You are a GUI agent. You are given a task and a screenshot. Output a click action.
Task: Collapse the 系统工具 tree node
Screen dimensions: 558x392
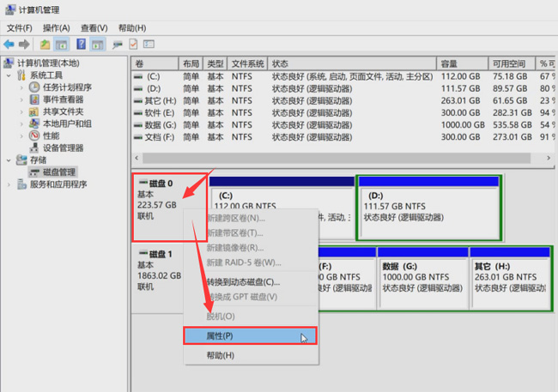point(9,75)
